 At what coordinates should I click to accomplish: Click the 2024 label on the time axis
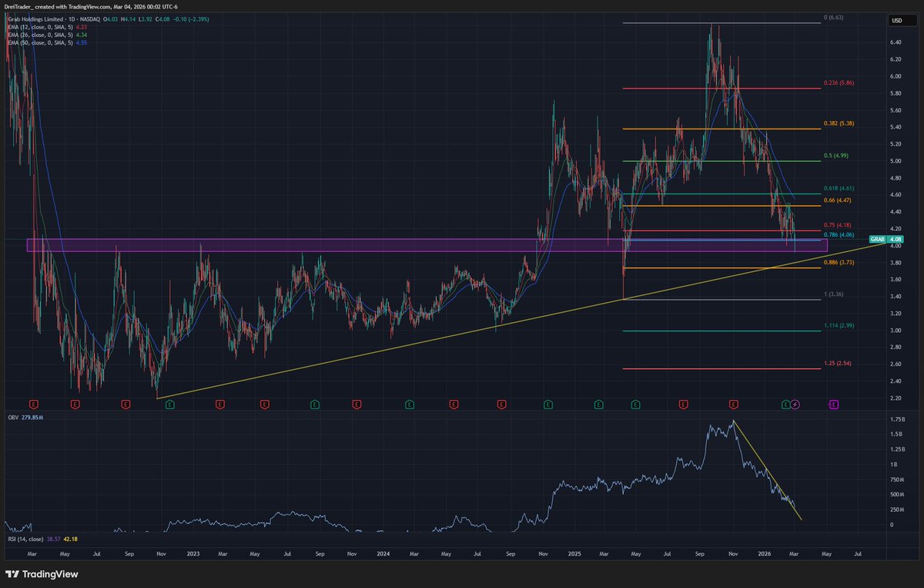[x=382, y=554]
